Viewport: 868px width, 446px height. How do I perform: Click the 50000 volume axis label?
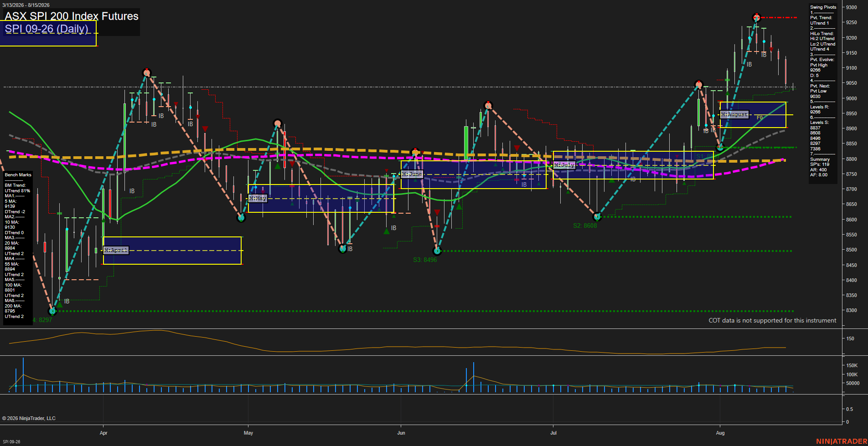852,384
